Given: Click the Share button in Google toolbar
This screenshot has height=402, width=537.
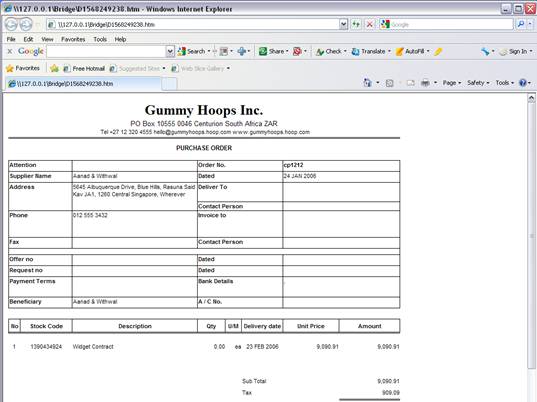Looking at the screenshot, I should pos(272,51).
